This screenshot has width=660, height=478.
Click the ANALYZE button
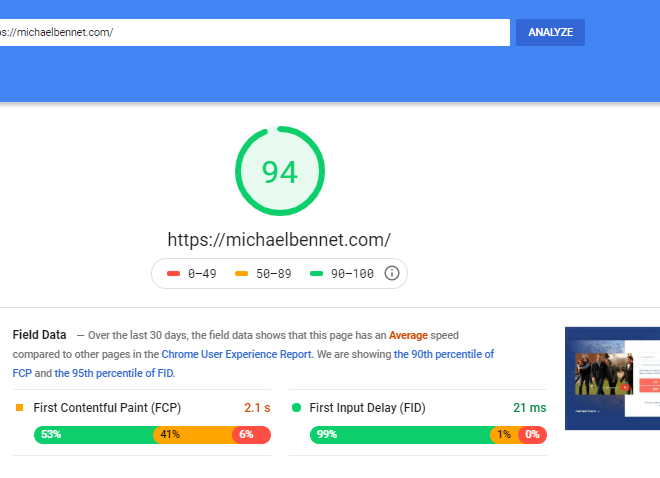pos(550,32)
